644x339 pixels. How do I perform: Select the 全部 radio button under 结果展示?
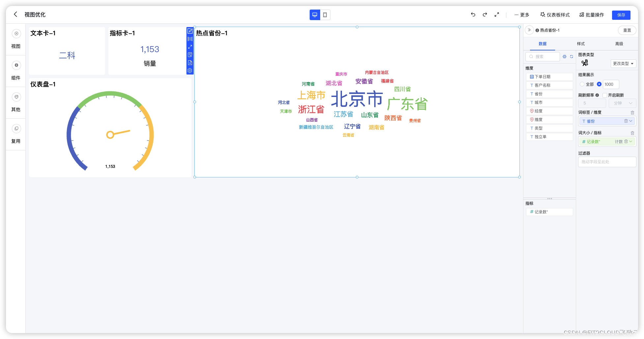point(582,84)
